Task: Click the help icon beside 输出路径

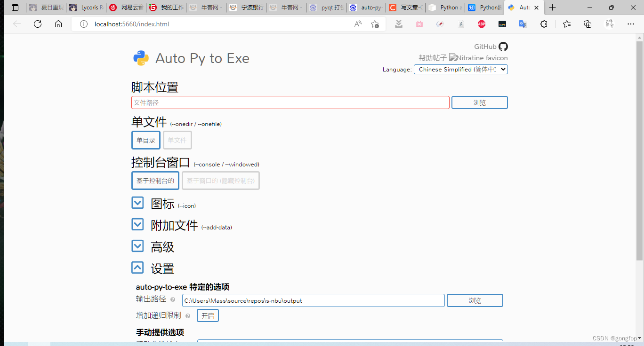Action: (173, 299)
